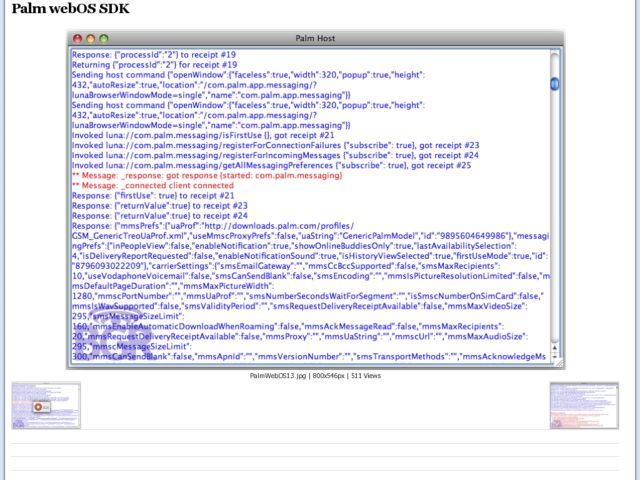Click the scroll up arrow in Palm Host
Viewport: 640px width, 480px height.
555,348
